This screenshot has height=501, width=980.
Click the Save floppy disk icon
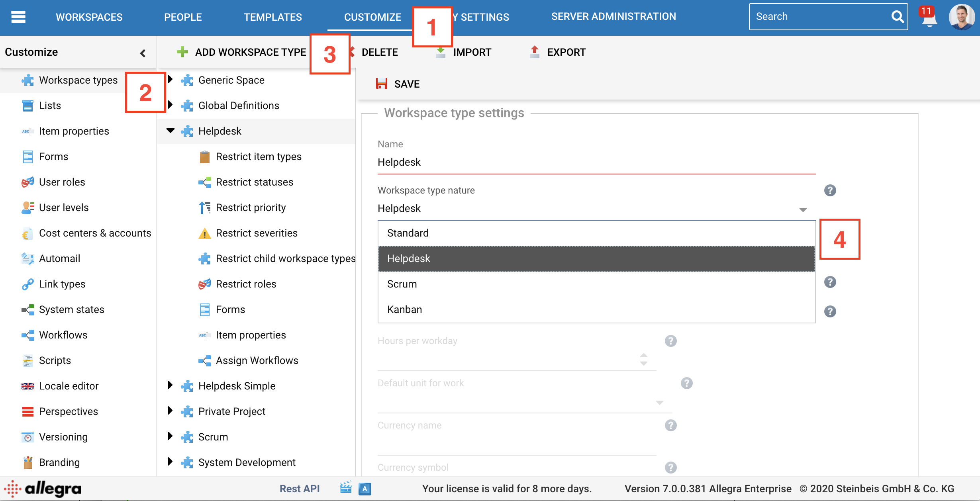[381, 84]
